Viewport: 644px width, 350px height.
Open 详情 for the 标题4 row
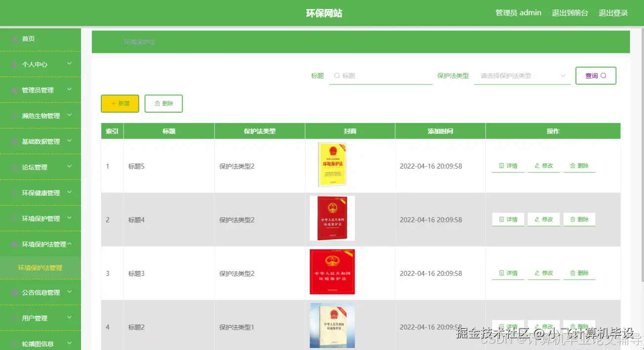(508, 219)
